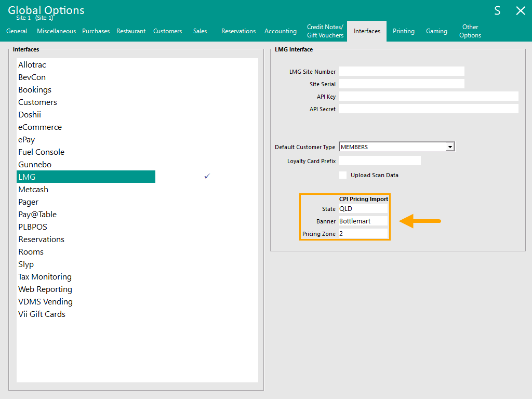The width and height of the screenshot is (532, 399).
Task: Pick Tax Monitoring from the list
Action: click(45, 277)
